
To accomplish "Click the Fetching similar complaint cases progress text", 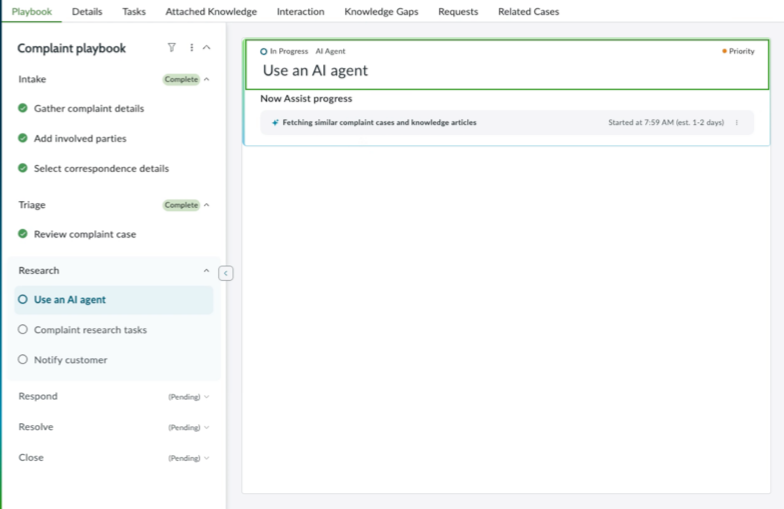I will click(x=380, y=122).
